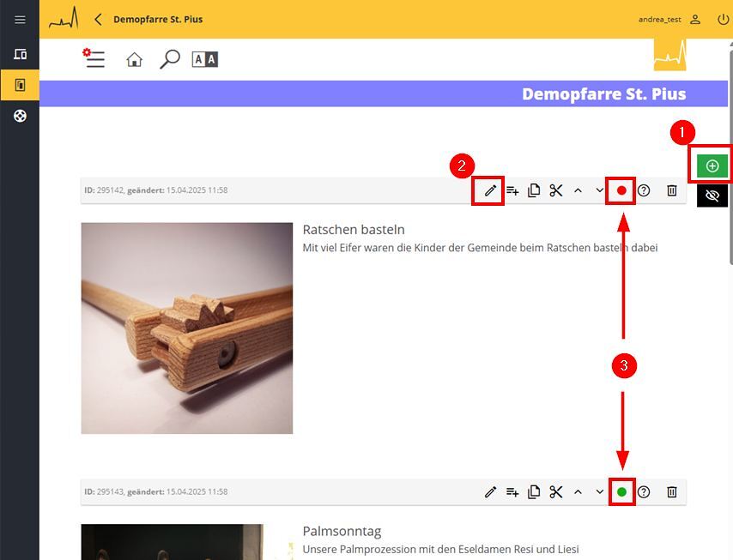Click the AA text size icon

pos(204,59)
